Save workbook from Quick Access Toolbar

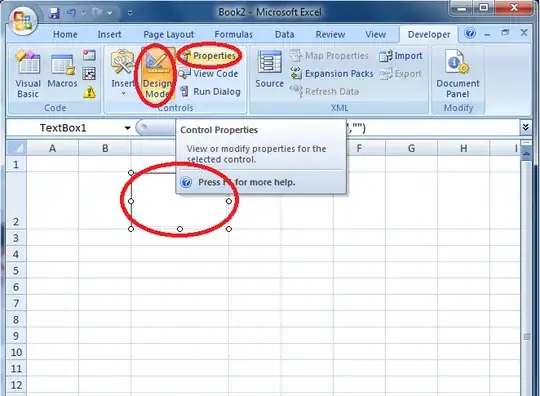pos(54,13)
